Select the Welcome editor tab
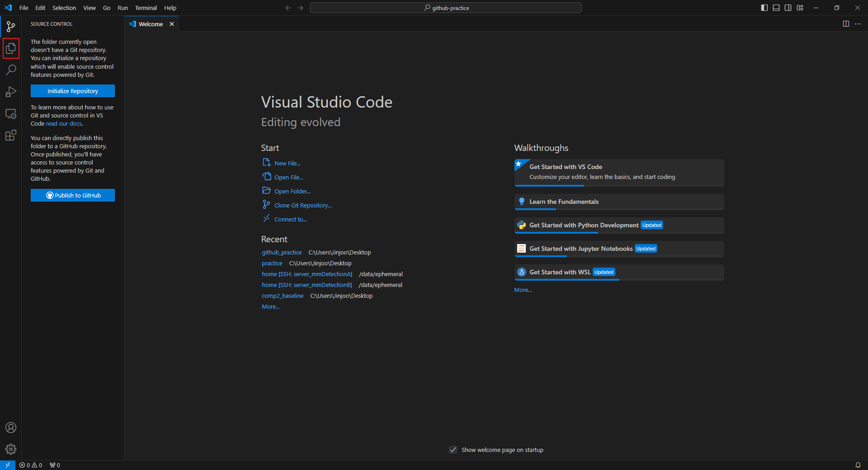868x470 pixels. point(151,24)
